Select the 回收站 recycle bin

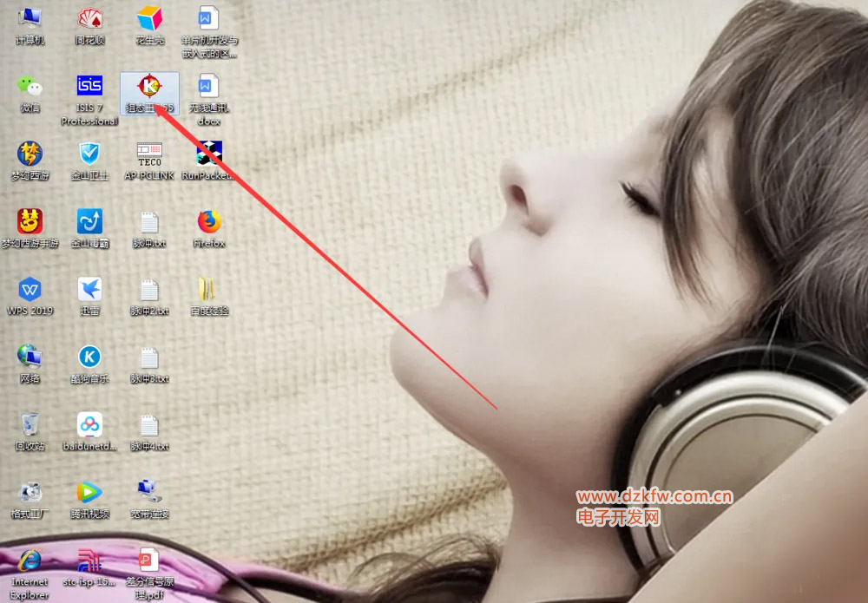(30, 425)
